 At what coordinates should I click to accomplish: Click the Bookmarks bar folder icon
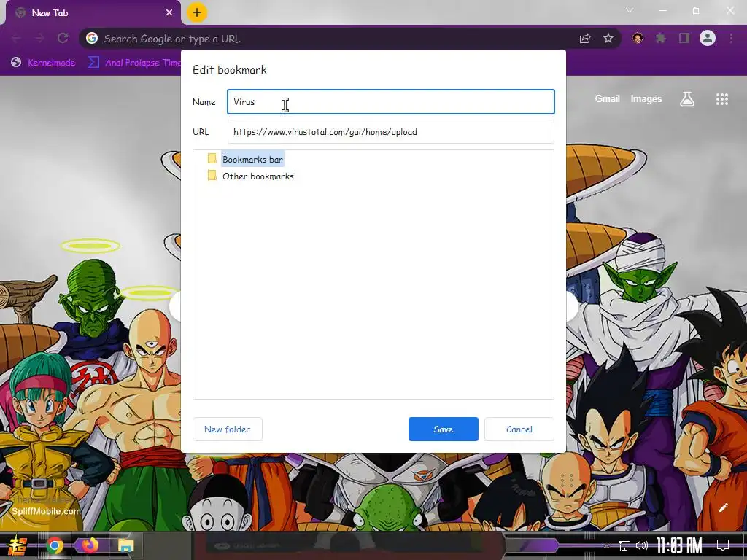click(212, 158)
